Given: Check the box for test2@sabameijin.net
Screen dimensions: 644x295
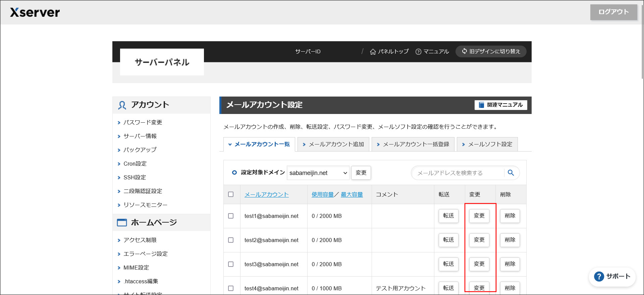Looking at the screenshot, I should pos(231,240).
